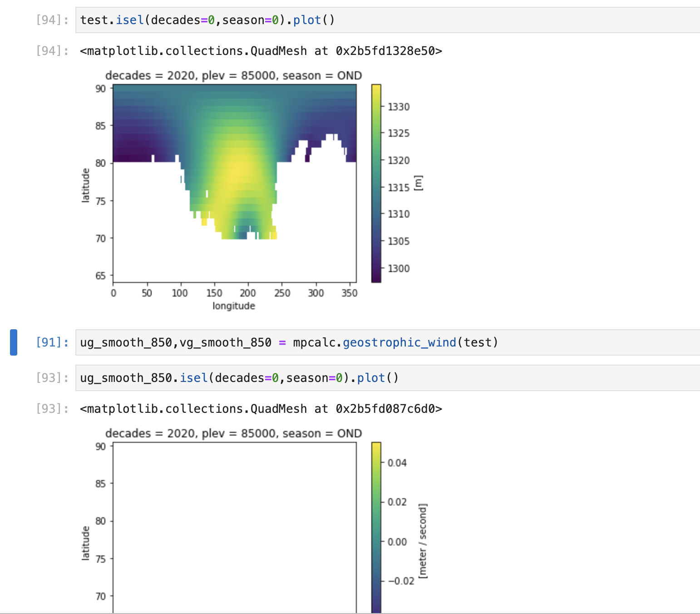Click the 0.04 colorbar tick label
Image resolution: width=700 pixels, height=614 pixels.
pos(397,463)
